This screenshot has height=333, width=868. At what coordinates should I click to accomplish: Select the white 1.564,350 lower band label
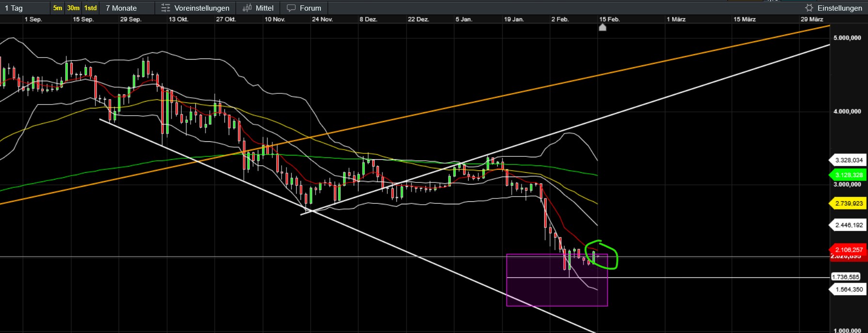pyautogui.click(x=849, y=289)
